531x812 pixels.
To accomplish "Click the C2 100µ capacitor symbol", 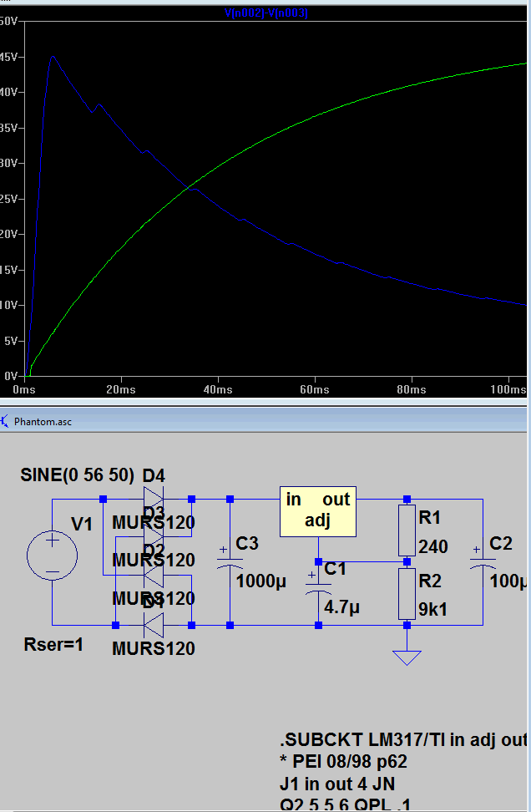I will click(483, 562).
